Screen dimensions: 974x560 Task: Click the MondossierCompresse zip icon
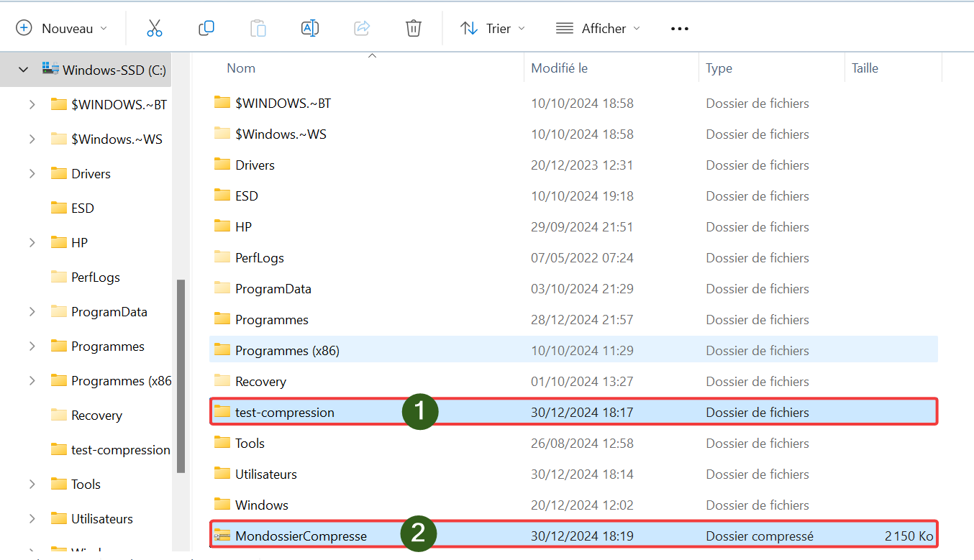tap(222, 535)
